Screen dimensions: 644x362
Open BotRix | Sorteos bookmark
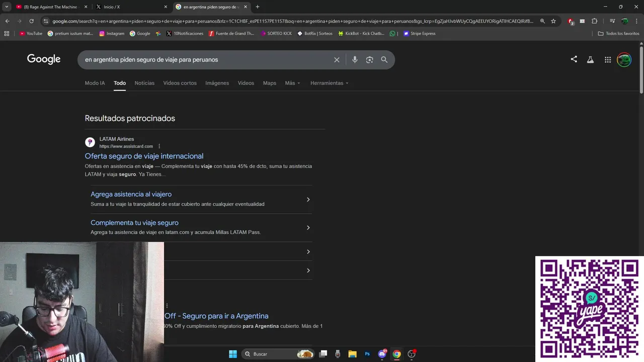[x=315, y=34]
